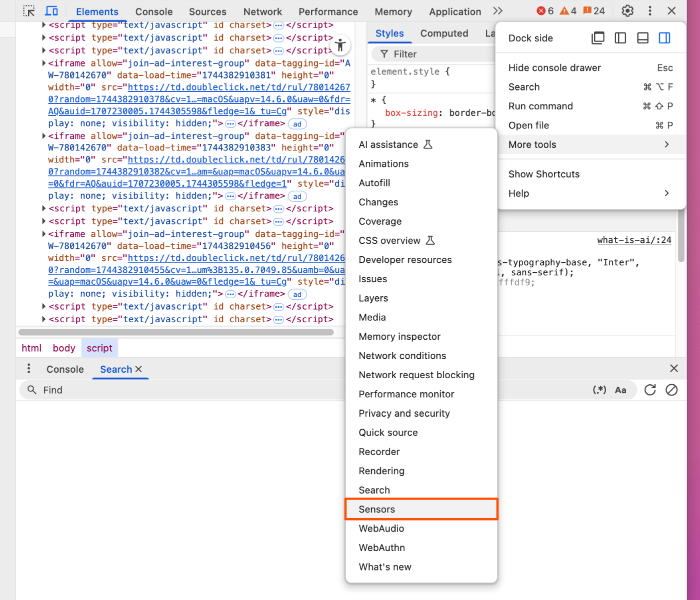The image size is (700, 600).
Task: Choose Open file from the menu
Action: tap(590, 125)
